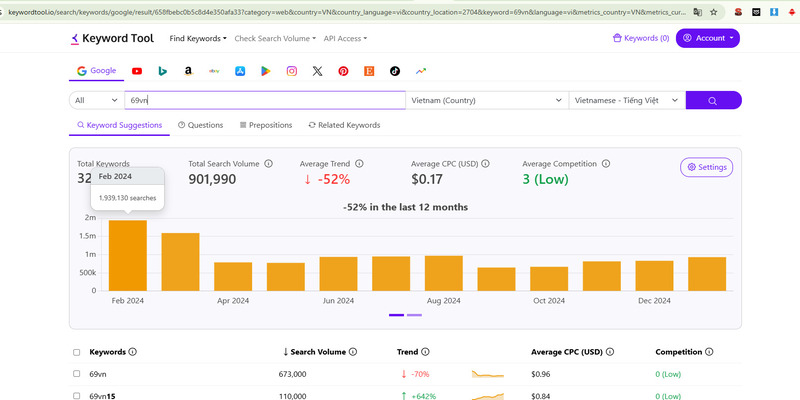This screenshot has width=800, height=400.
Task: Select the TikTok platform icon
Action: (395, 71)
